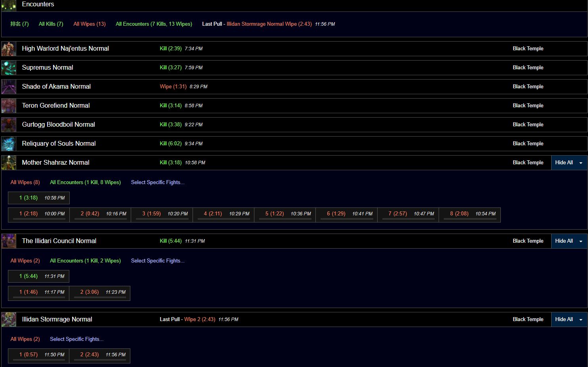Click the Encounters header icon
Viewport: 588px width, 367px height.
[x=9, y=6]
